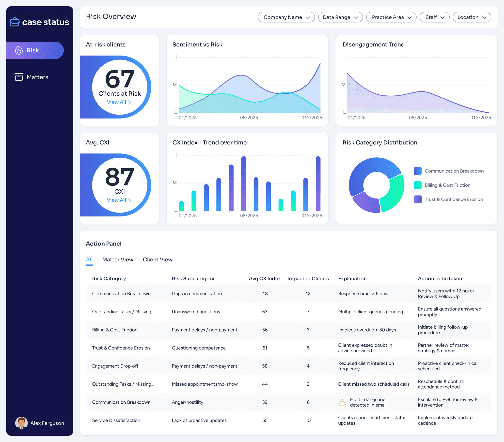Open the Company Name dropdown

click(286, 17)
